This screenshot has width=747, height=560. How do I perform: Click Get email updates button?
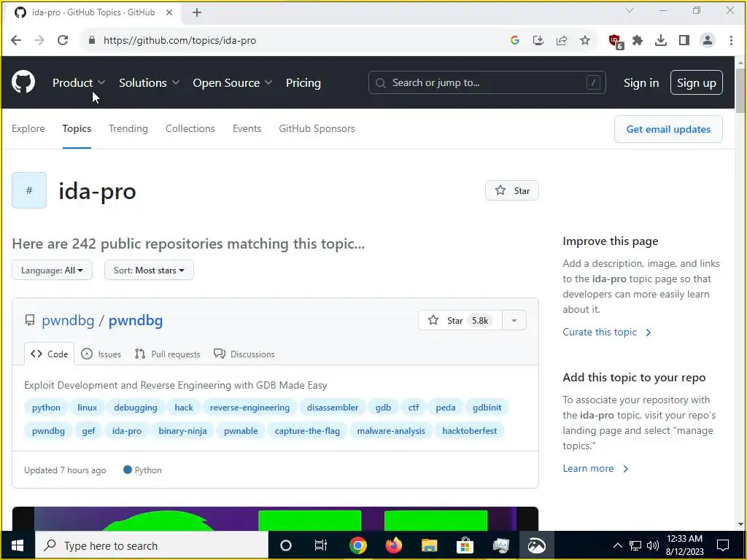(668, 129)
